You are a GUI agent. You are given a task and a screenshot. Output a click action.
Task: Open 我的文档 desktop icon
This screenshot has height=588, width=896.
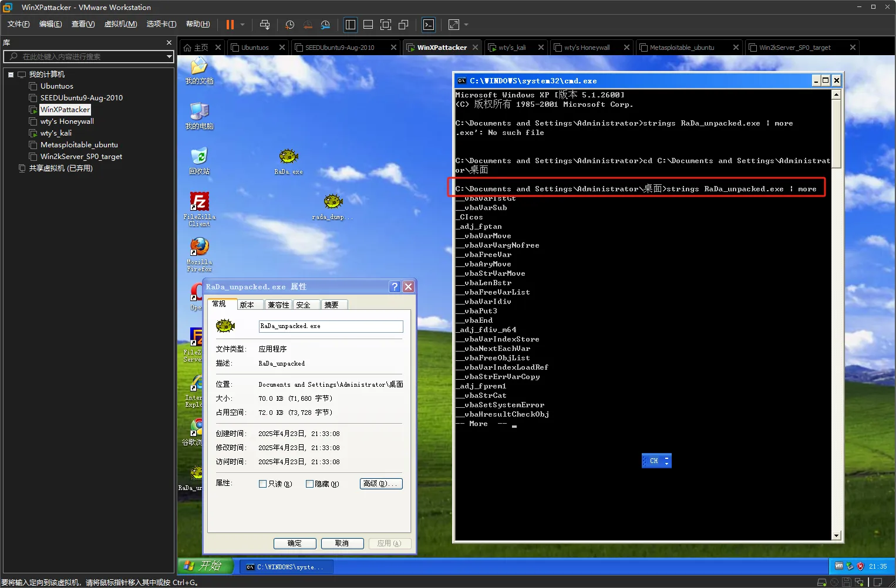199,71
